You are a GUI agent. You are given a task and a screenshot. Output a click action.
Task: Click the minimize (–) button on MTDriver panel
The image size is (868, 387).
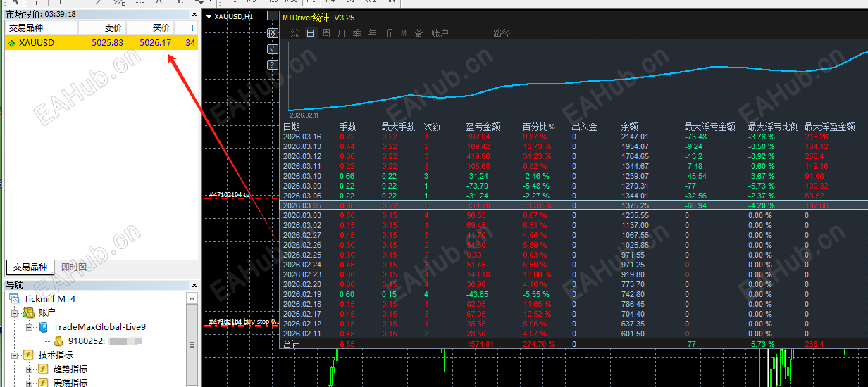[x=273, y=17]
